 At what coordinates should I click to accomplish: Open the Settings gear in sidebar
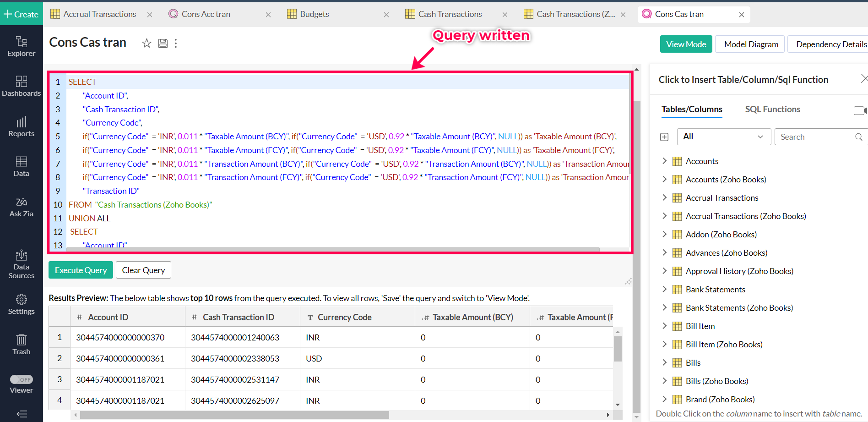(21, 305)
